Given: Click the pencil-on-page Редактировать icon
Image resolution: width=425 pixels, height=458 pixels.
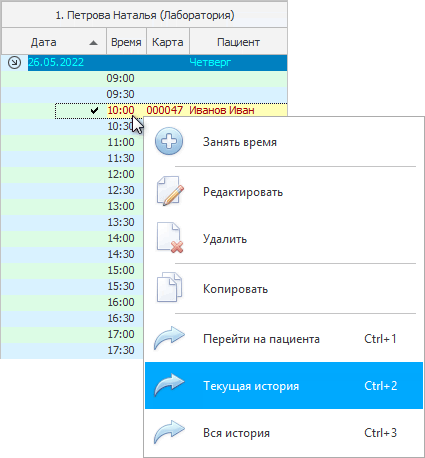Looking at the screenshot, I should 170,191.
